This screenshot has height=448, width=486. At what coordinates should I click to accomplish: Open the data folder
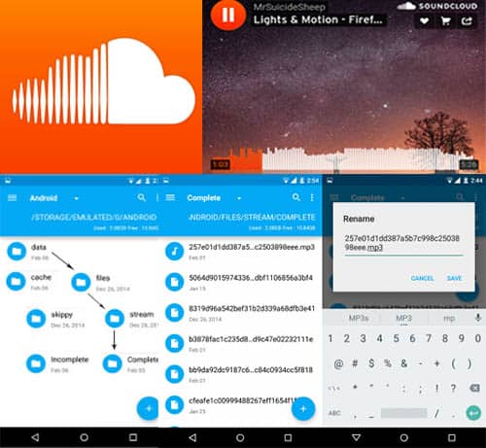(x=27, y=252)
